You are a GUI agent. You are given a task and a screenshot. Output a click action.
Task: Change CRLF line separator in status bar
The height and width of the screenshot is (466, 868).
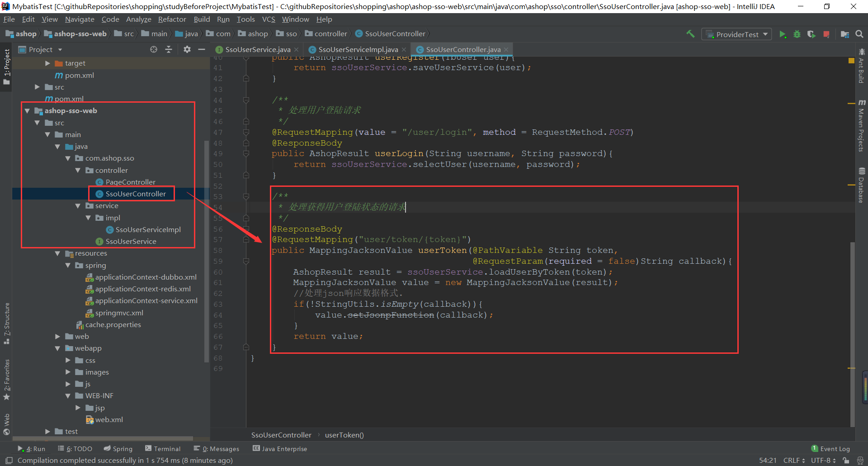point(794,461)
